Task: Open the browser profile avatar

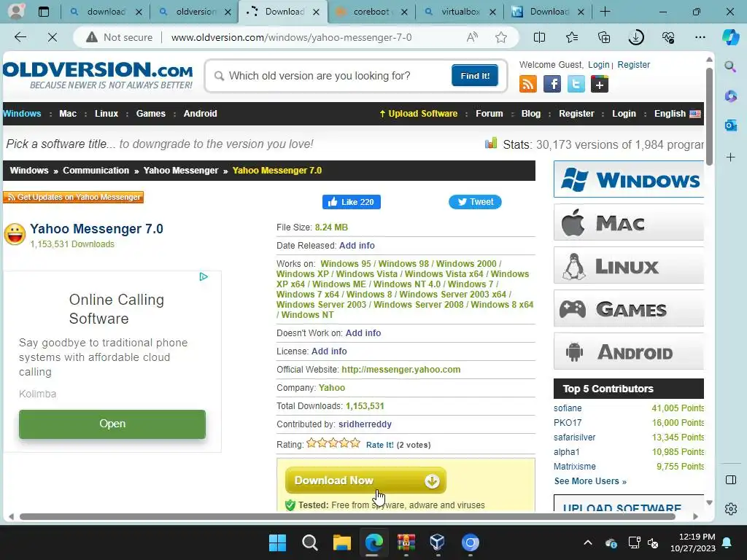Action: point(16,12)
